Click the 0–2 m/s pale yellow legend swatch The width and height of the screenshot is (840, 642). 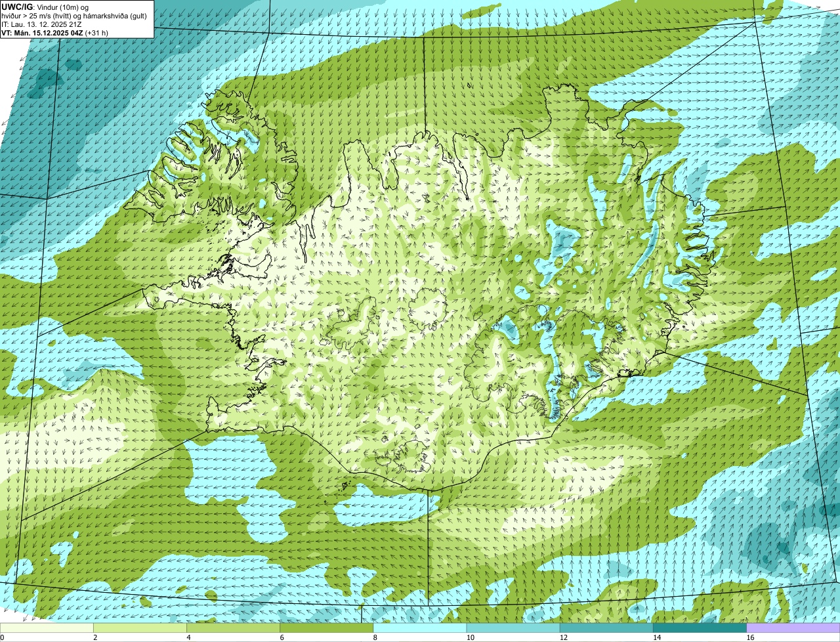[x=47, y=628]
